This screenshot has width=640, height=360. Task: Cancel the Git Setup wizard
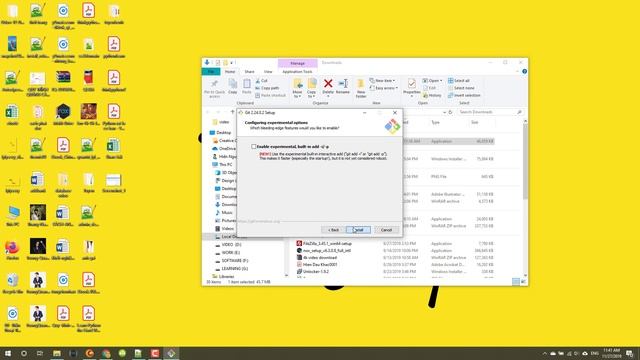point(386,230)
